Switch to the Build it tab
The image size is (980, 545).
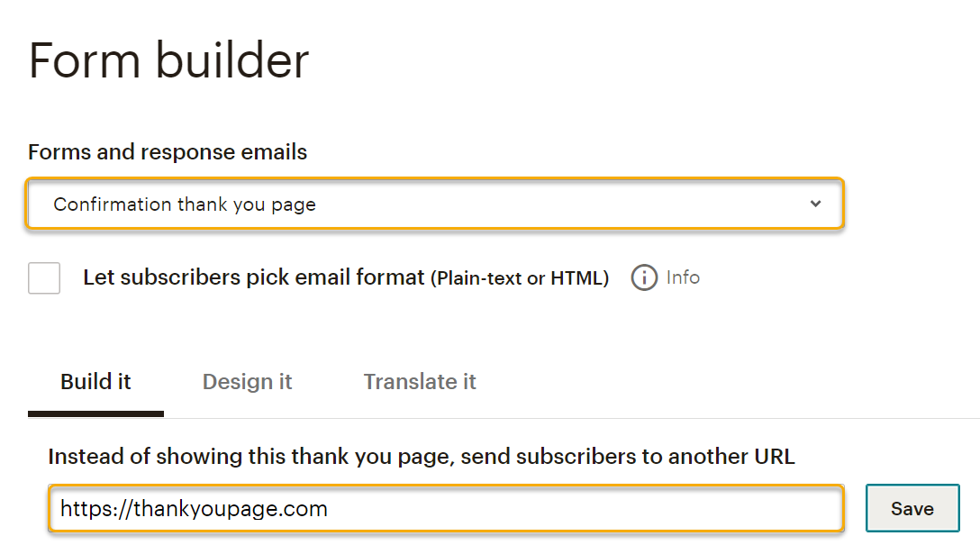(95, 382)
